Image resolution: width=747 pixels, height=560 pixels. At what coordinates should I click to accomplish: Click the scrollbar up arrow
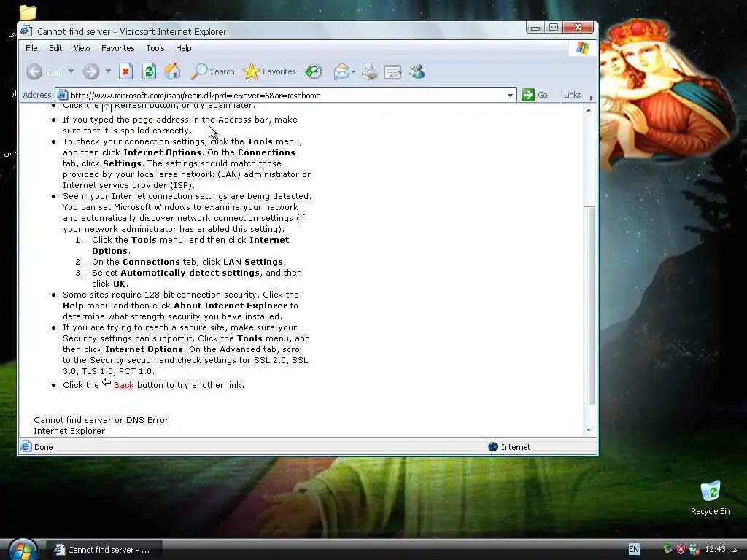click(589, 110)
